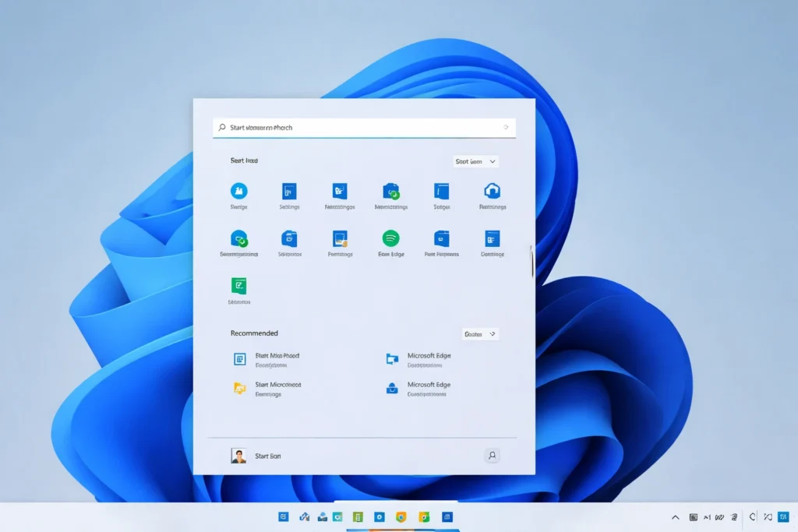The image size is (798, 532).
Task: Open the More dropdown next to Recommended
Action: (x=481, y=333)
